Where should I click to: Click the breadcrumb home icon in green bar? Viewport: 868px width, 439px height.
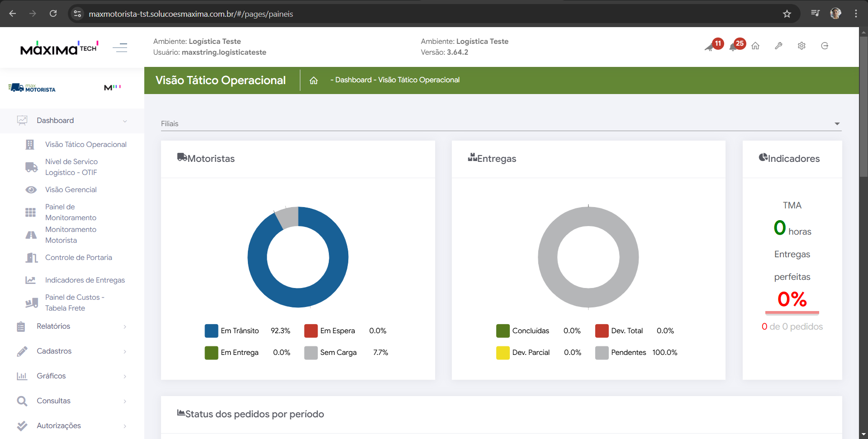pos(313,80)
